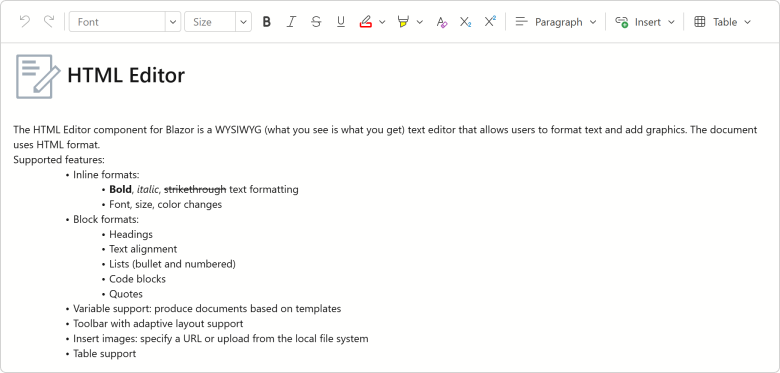This screenshot has width=780, height=373.
Task: Click the 'Table support' bullet item
Action: pos(104,354)
